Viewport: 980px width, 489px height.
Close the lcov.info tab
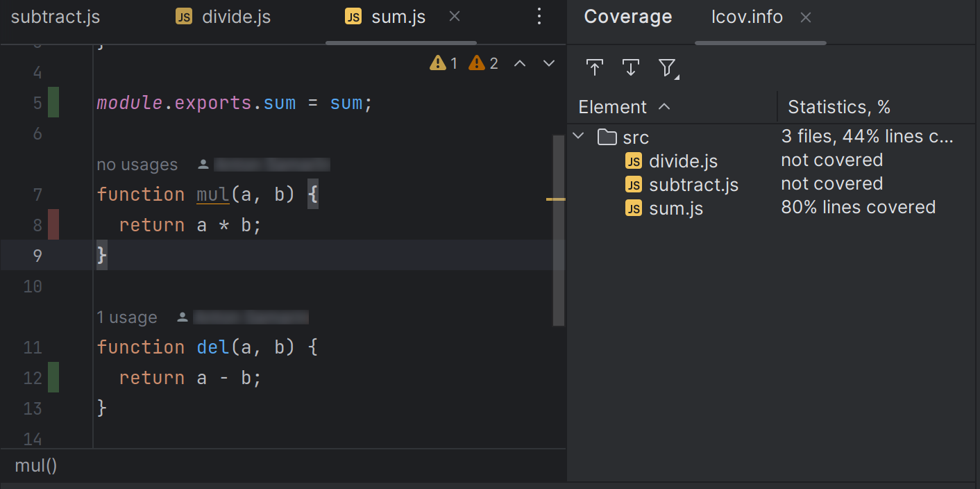coord(805,17)
